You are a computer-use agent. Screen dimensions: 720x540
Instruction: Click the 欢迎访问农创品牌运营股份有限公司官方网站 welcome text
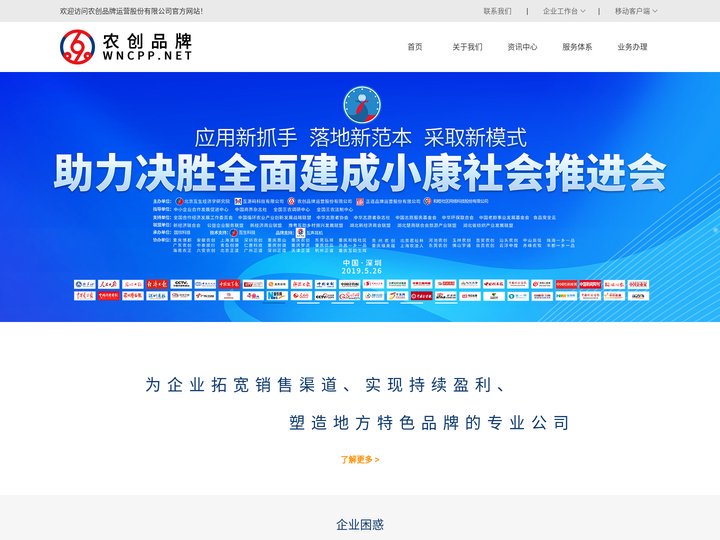pos(131,11)
